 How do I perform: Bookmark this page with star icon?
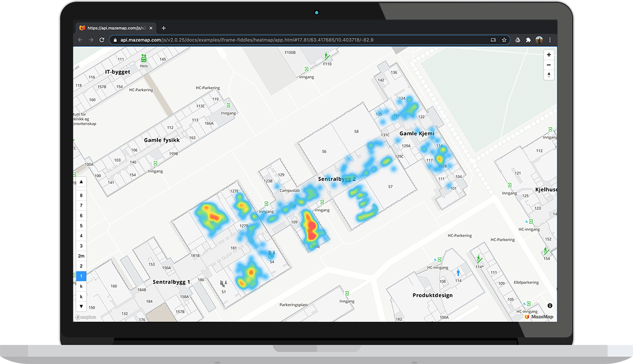[504, 40]
